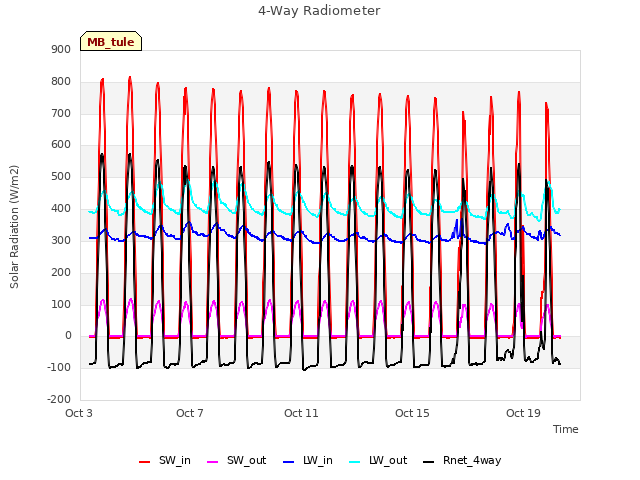Click the 500 y-axis tick label
The image size is (640, 480).
pyautogui.click(x=61, y=177)
